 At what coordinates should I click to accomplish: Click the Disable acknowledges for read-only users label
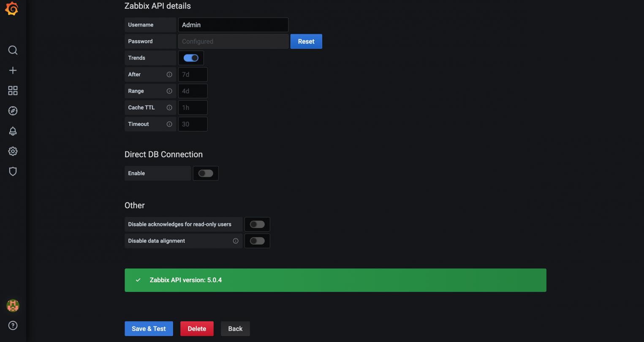pyautogui.click(x=179, y=224)
